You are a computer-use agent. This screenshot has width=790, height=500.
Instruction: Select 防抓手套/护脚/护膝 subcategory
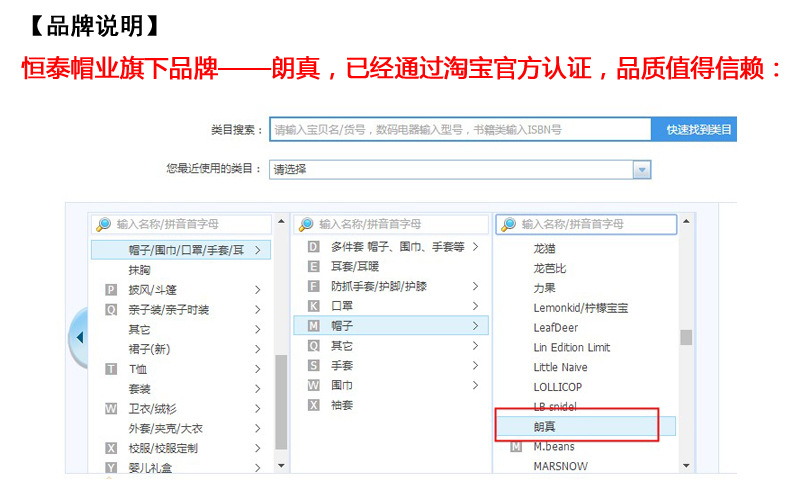point(379,286)
